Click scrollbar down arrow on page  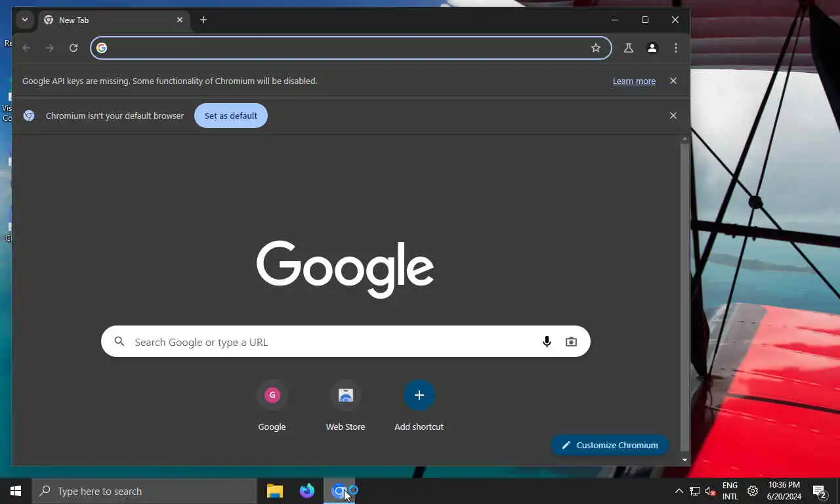(685, 460)
